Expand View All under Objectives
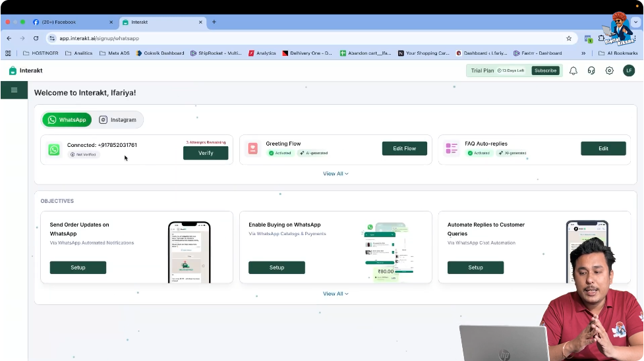Screen dimensions: 644x361 (336, 294)
